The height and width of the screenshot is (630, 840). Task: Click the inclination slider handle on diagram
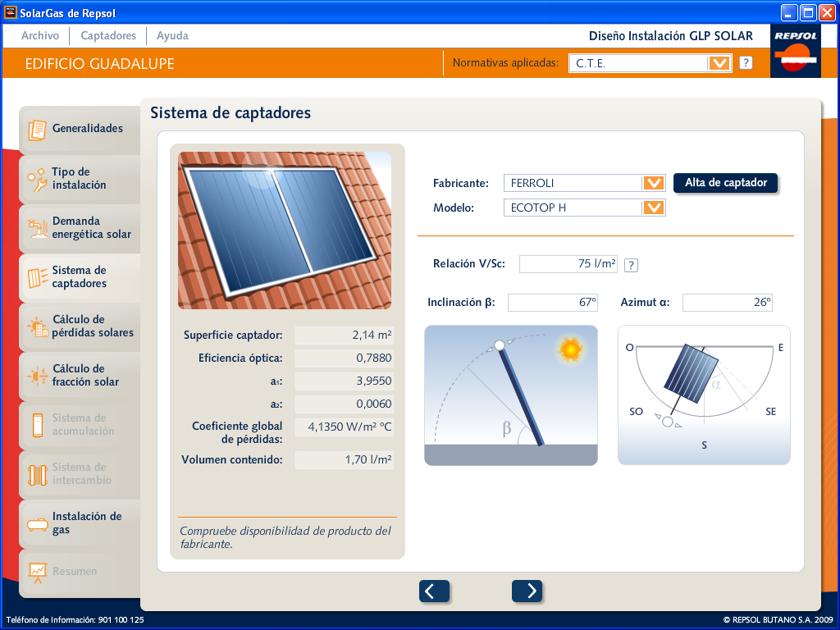(x=500, y=345)
